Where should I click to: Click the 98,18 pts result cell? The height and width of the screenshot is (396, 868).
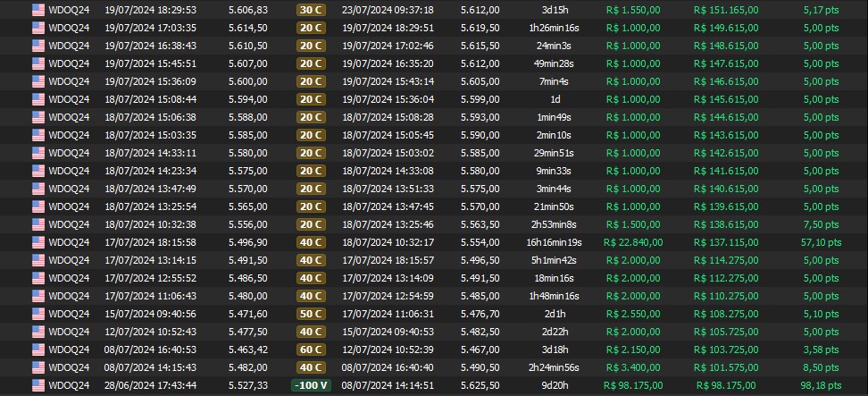coord(822,385)
